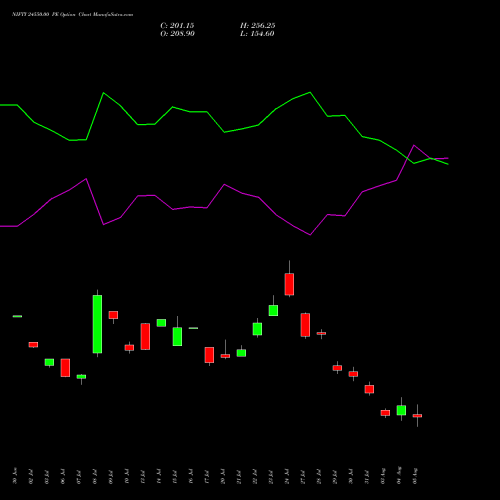Select the 08 Jul date label on the axis
The height and width of the screenshot is (500, 500).
pyautogui.click(x=95, y=477)
